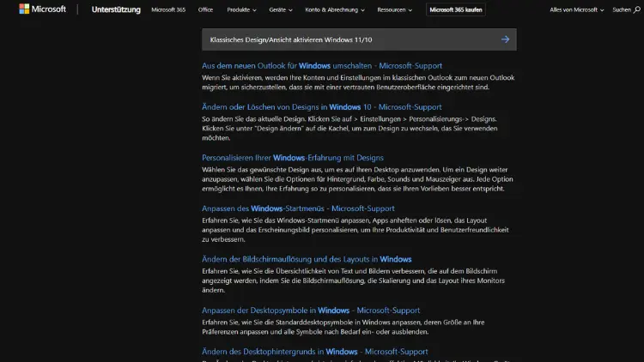Expand Konto & Abrechnung dropdown
The height and width of the screenshot is (362, 644).
(x=335, y=9)
